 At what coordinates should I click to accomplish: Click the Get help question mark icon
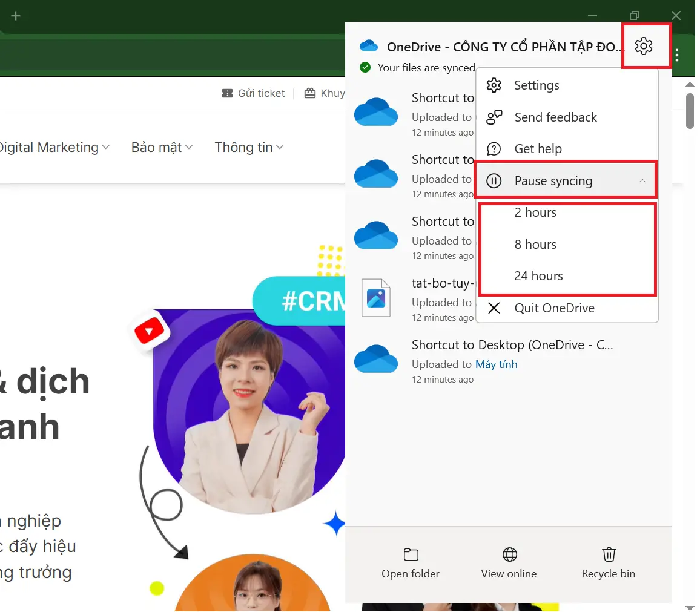494,149
